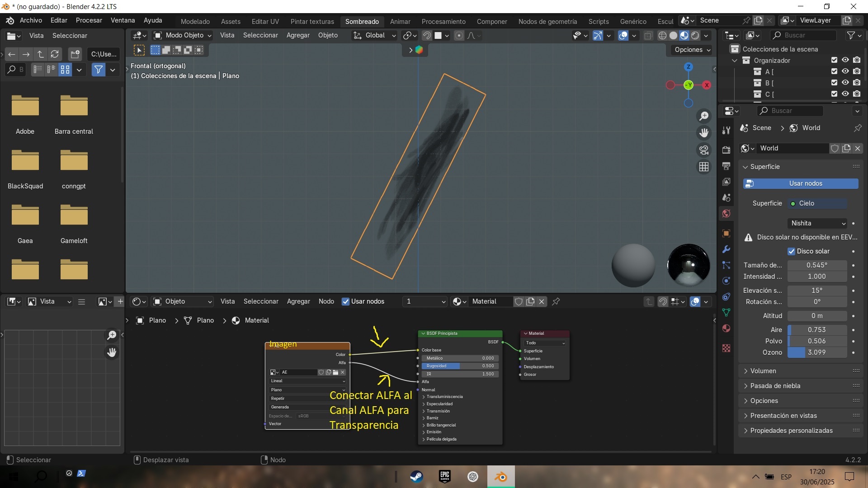
Task: Switch to the Editar UV workspace tab
Action: point(265,22)
